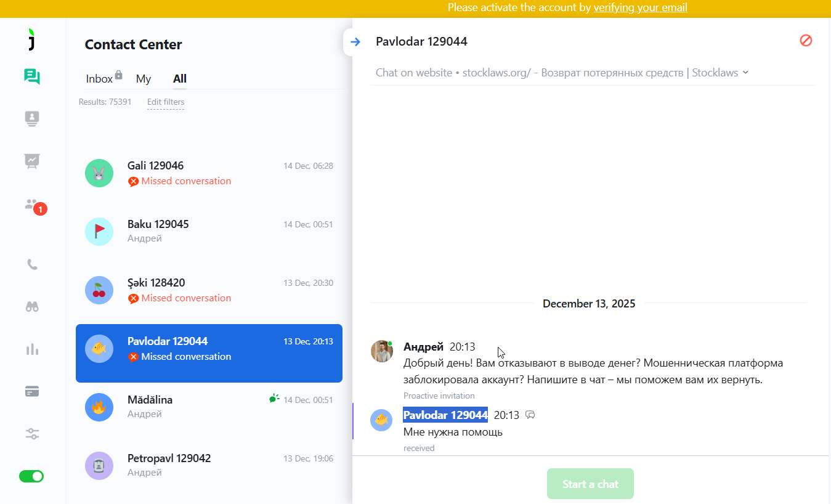Click missed conversation icon under Şəki 128420
The width and height of the screenshot is (831, 504).
[x=133, y=299]
